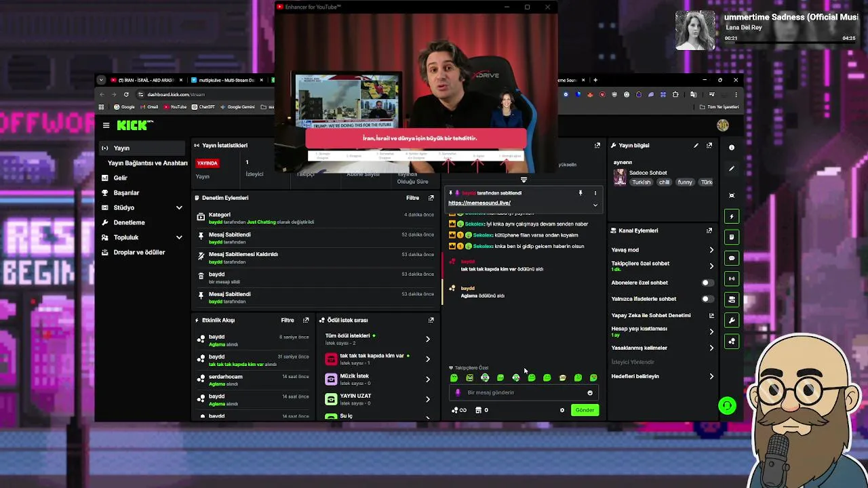
Task: Open Hedefleri belirleyin option
Action: click(711, 376)
